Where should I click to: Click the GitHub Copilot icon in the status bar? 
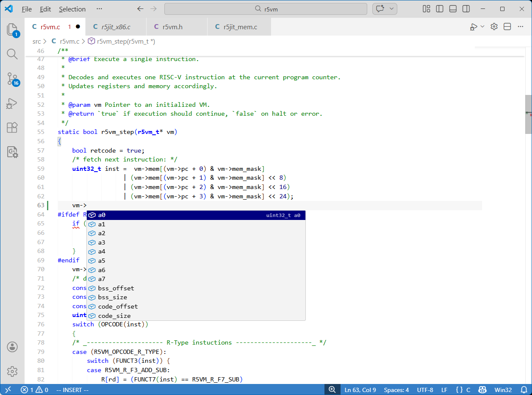[x=482, y=389]
